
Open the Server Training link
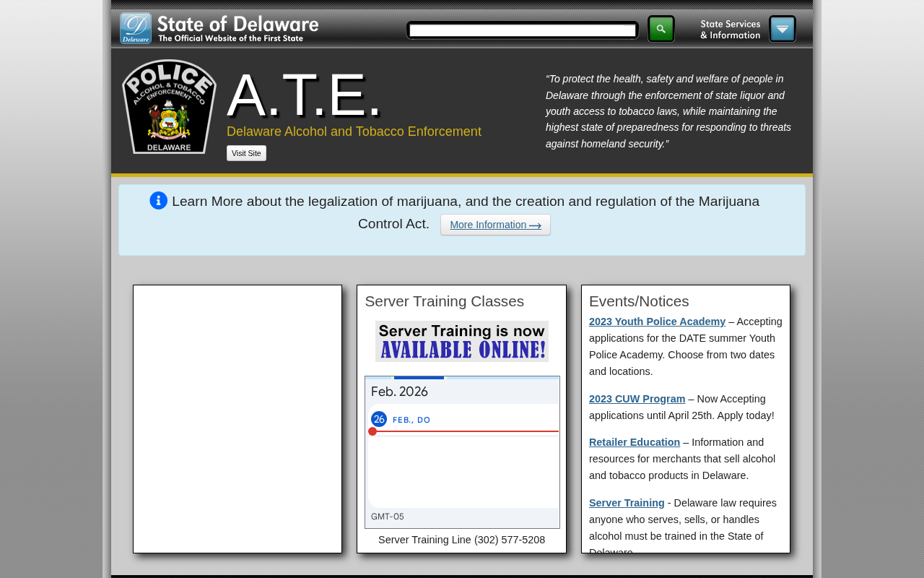(x=627, y=503)
